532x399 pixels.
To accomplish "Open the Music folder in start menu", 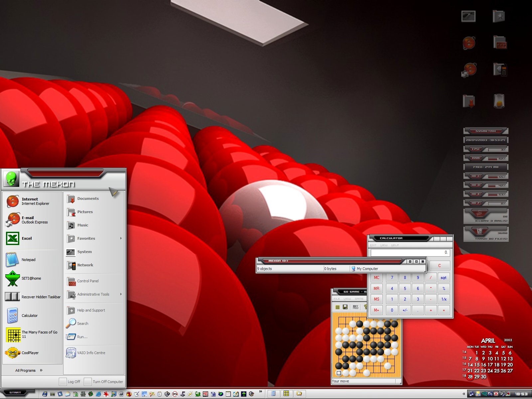I will tap(94, 225).
